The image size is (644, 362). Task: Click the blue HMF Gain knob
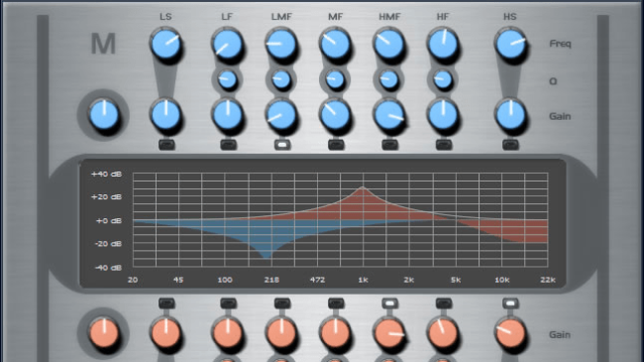pyautogui.click(x=389, y=115)
